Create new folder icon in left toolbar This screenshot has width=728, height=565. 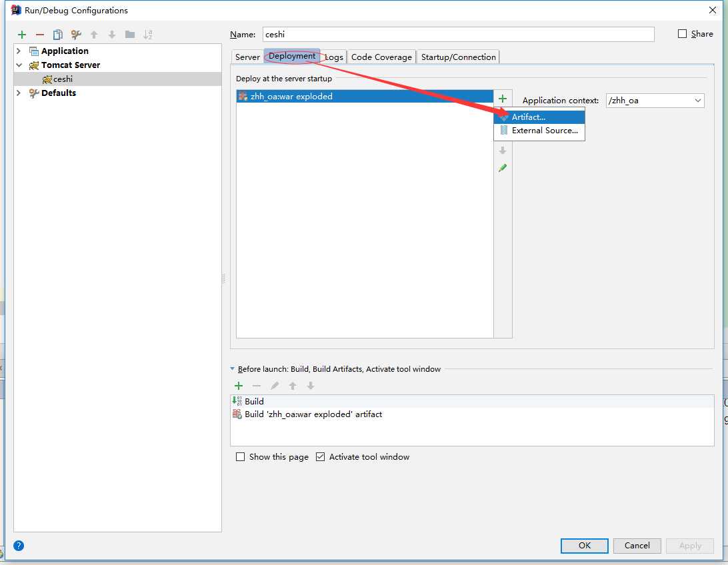point(130,35)
